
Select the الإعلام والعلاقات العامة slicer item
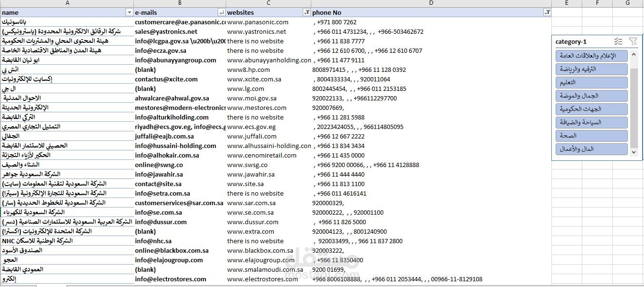pos(592,56)
